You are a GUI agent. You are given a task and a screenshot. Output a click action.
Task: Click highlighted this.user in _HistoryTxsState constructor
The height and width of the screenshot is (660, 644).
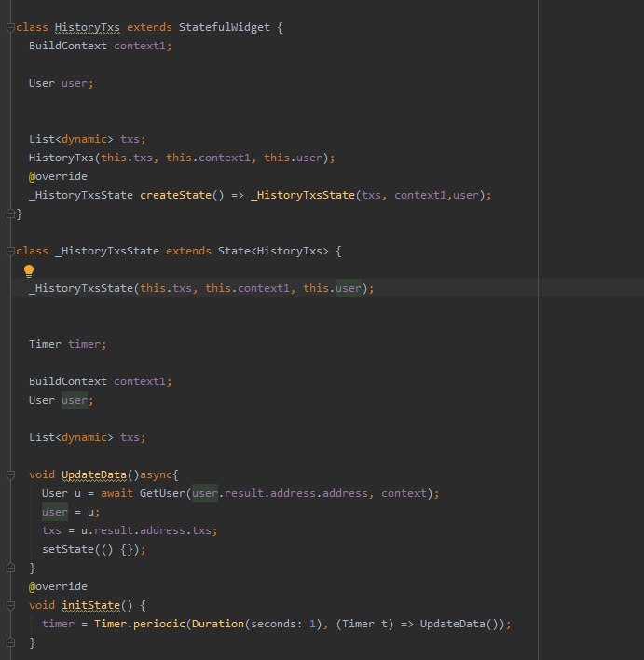click(x=332, y=288)
